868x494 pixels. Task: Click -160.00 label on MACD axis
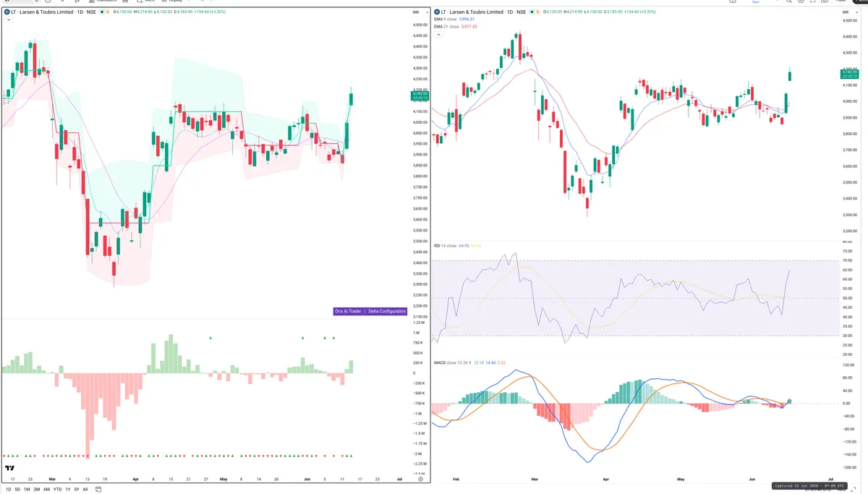849,455
